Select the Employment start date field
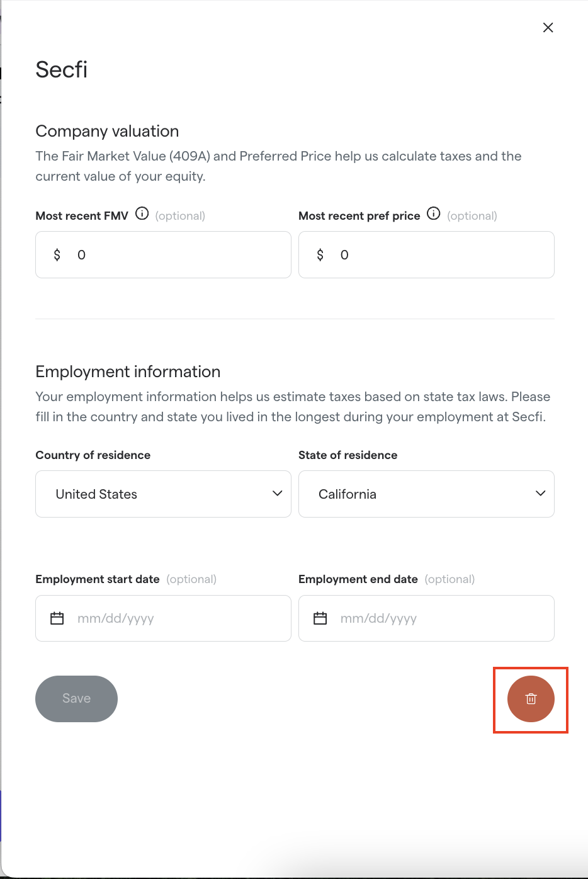This screenshot has height=879, width=588. (x=163, y=618)
